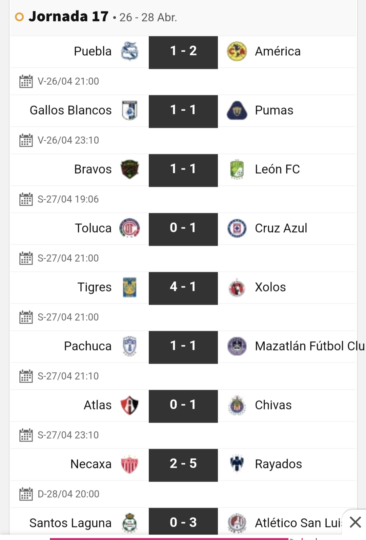This screenshot has width=366, height=540.
Task: Click the Gallos Blancos team name
Action: (71, 110)
